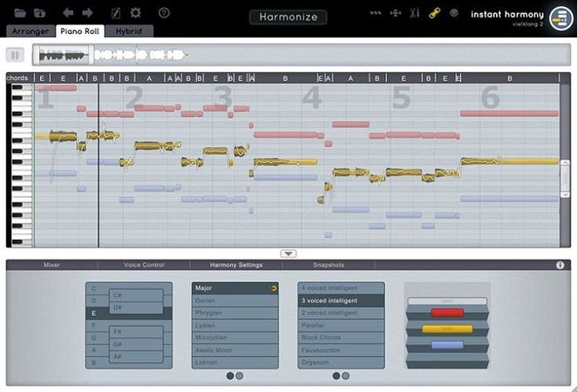Open the settings gear
The image size is (577, 392).
[135, 13]
